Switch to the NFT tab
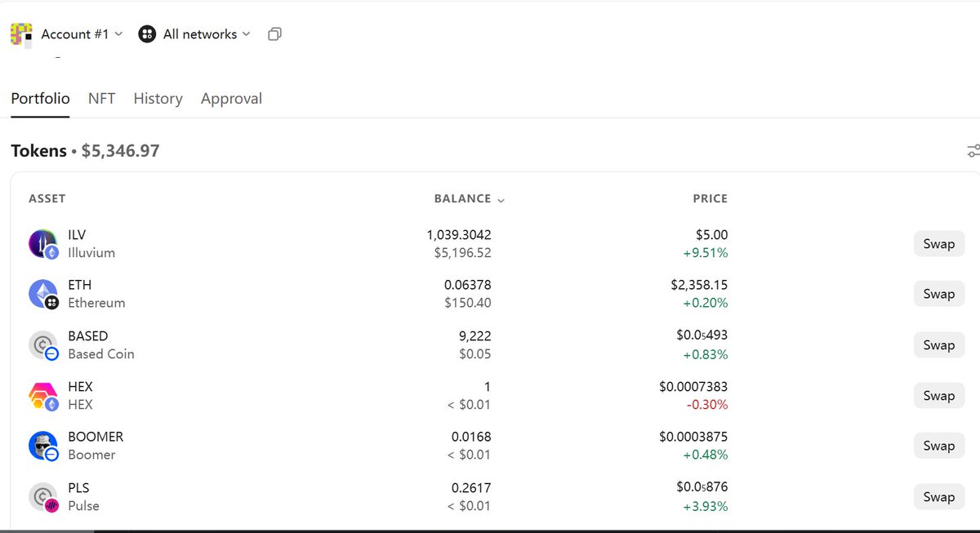Screen dimensions: 980x533 click(102, 99)
